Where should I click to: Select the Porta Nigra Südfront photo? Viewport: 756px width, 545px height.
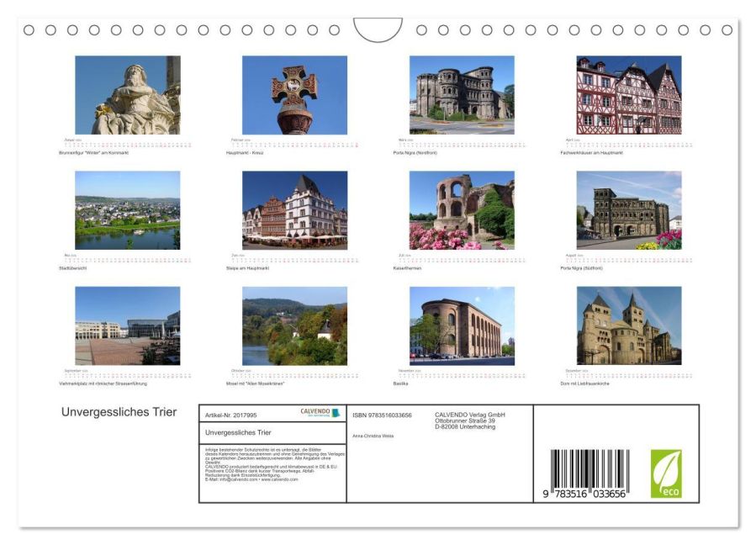(x=629, y=210)
